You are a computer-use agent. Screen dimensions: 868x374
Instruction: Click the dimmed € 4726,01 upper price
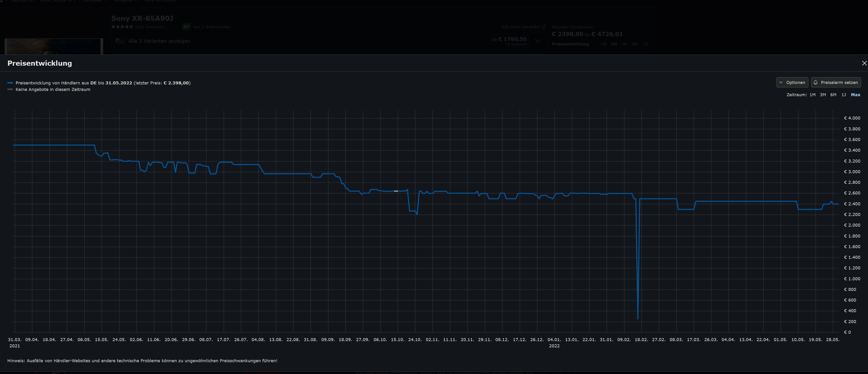[x=607, y=34]
